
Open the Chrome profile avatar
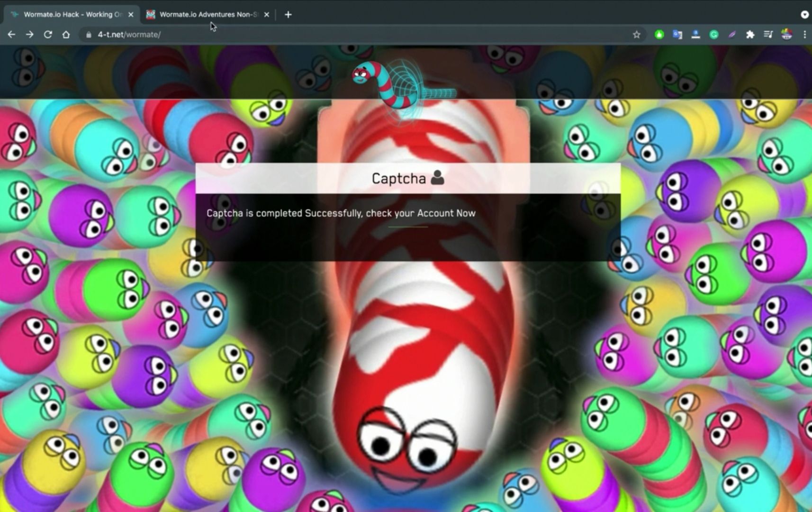786,35
